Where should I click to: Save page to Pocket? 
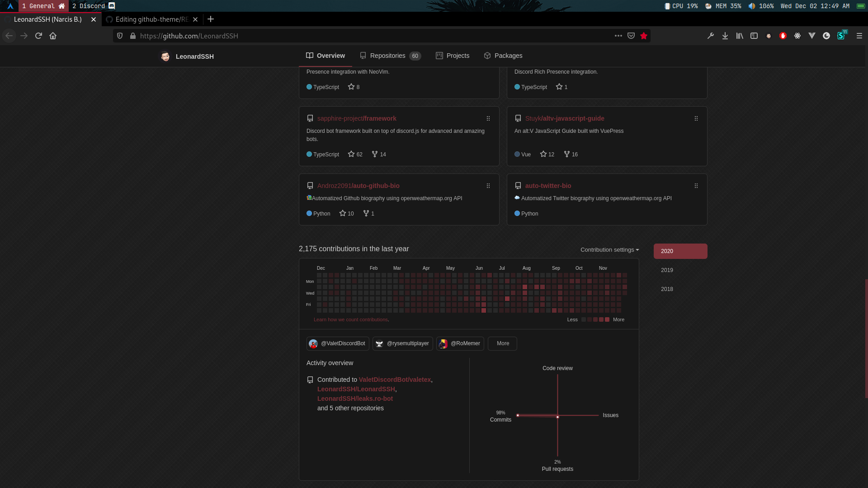tap(631, 36)
